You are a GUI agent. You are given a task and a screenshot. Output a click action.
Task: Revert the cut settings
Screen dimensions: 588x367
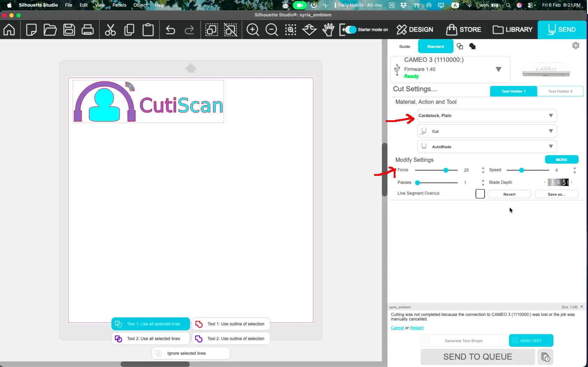tap(509, 194)
